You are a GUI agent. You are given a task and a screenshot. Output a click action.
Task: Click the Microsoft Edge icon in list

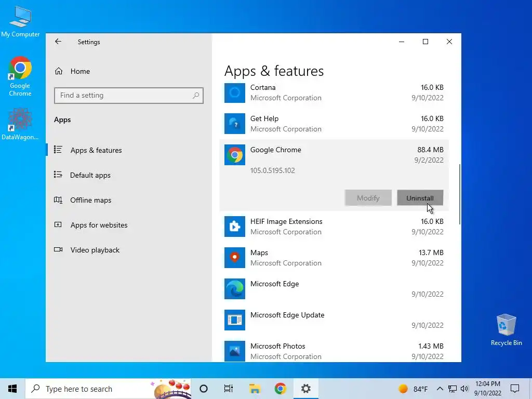234,289
